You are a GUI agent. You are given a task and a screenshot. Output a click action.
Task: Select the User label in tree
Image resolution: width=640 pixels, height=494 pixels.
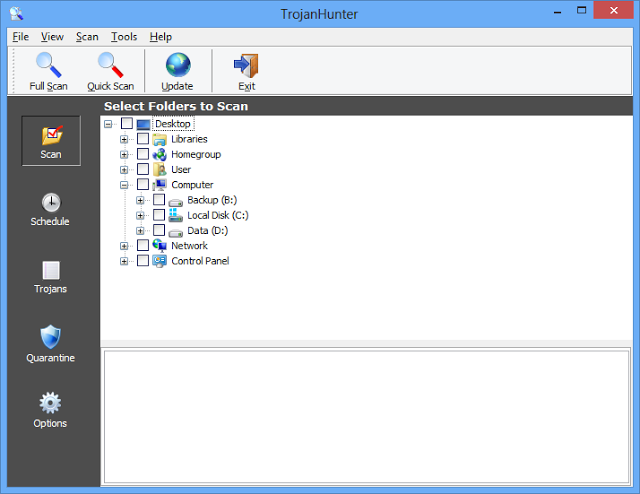(181, 169)
